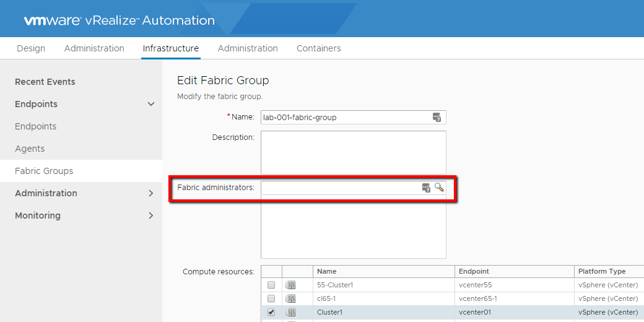Click the custom property icon in Fabric administrators field
Screen dimensions: 644x322
(x=426, y=188)
